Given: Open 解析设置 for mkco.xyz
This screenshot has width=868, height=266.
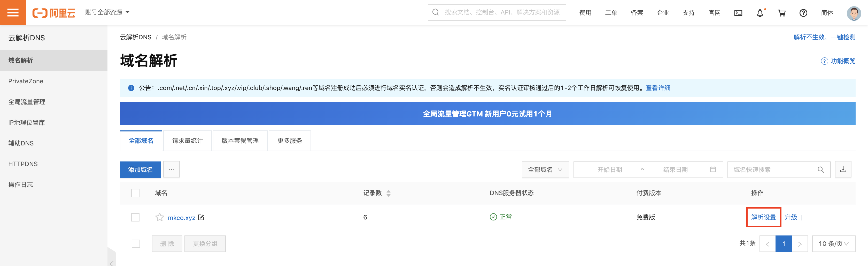Looking at the screenshot, I should (763, 217).
